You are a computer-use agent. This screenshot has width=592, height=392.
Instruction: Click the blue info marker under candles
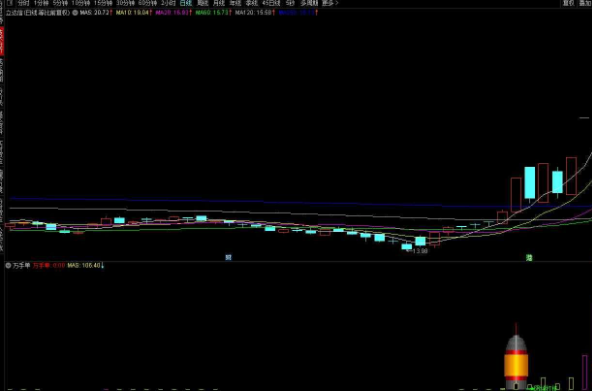228,258
